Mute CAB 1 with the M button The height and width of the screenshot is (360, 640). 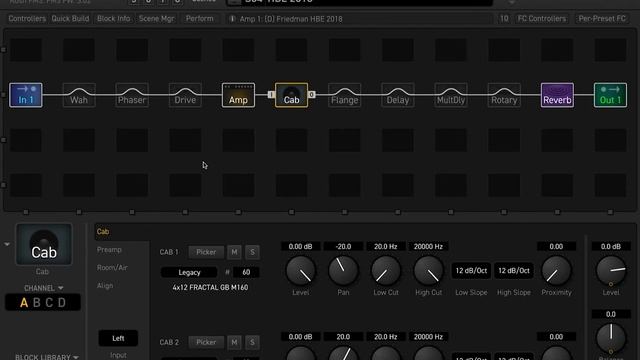(234, 252)
